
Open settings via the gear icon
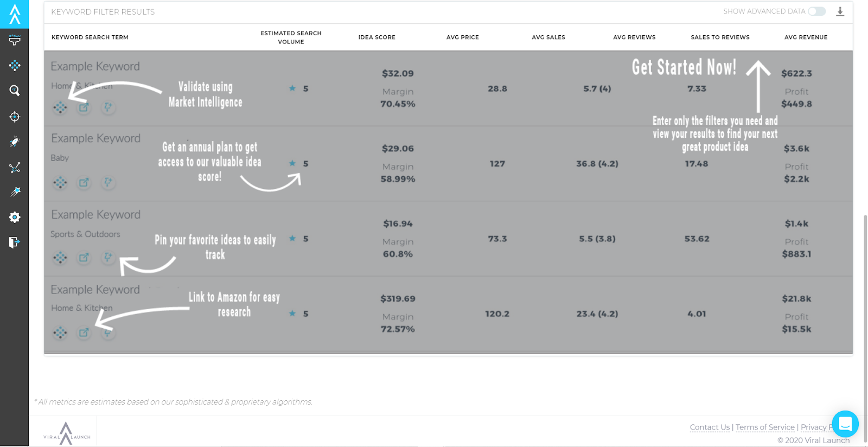click(x=14, y=216)
